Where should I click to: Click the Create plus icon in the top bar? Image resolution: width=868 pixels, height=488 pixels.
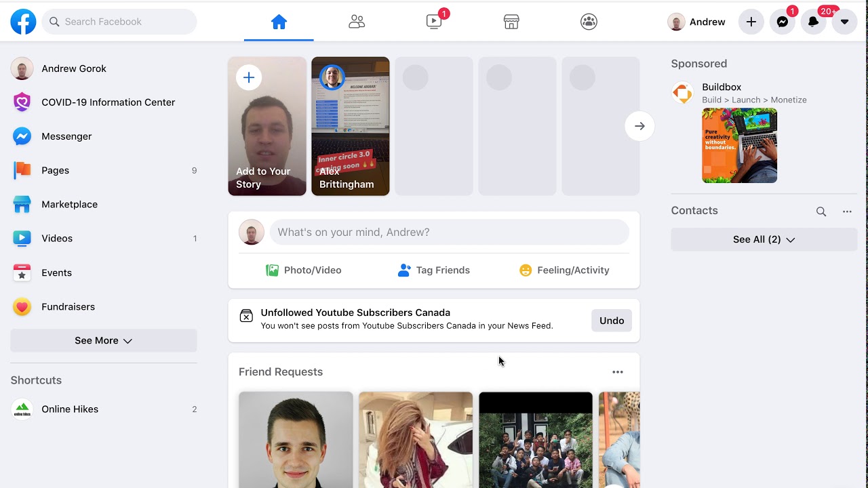751,22
